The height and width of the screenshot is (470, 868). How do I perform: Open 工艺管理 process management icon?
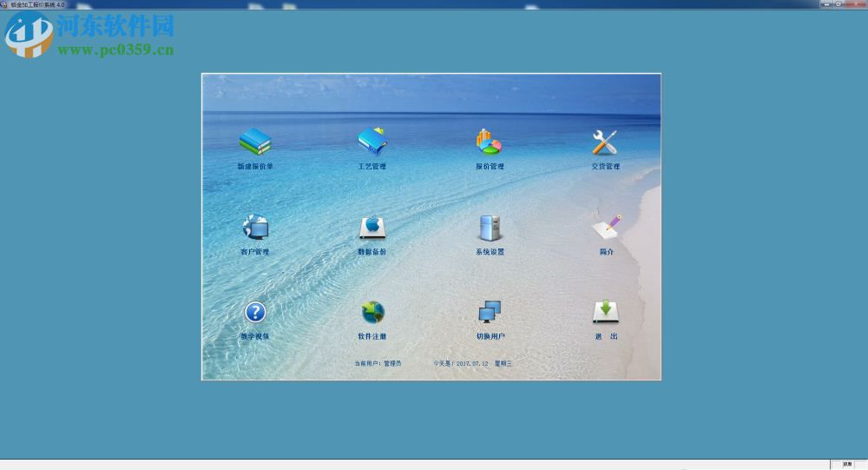(x=372, y=141)
